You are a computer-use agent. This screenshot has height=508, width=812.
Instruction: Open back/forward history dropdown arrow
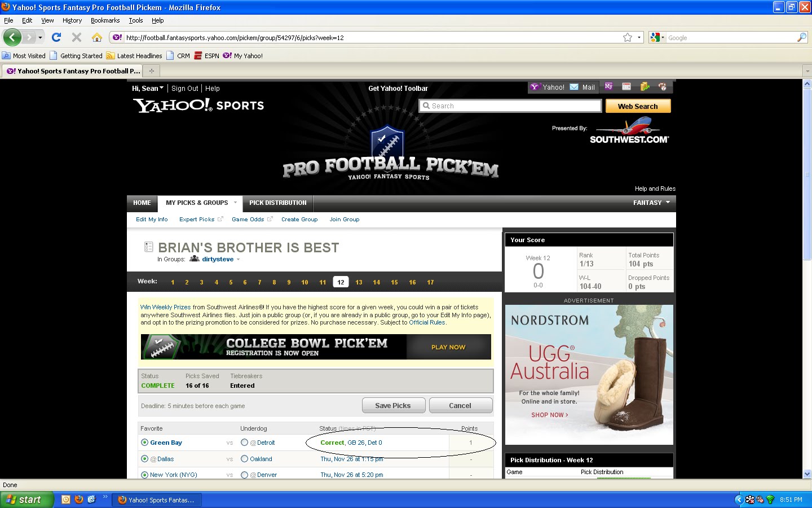click(x=40, y=37)
